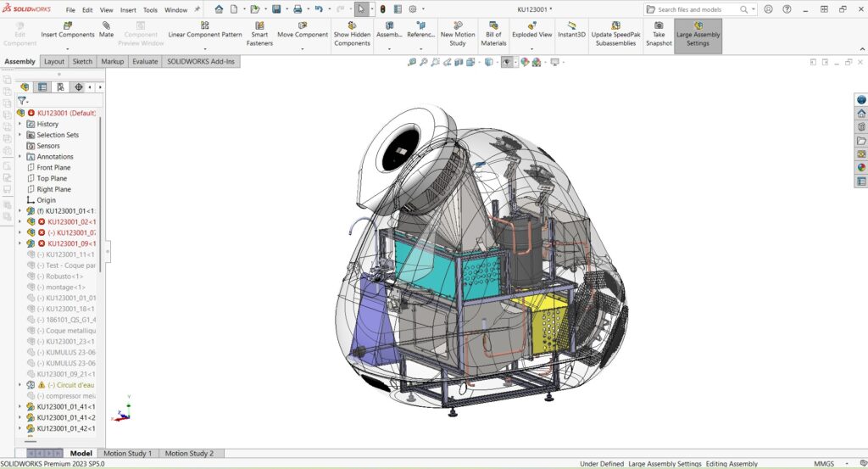Open Smart Fasteners tool

(259, 34)
